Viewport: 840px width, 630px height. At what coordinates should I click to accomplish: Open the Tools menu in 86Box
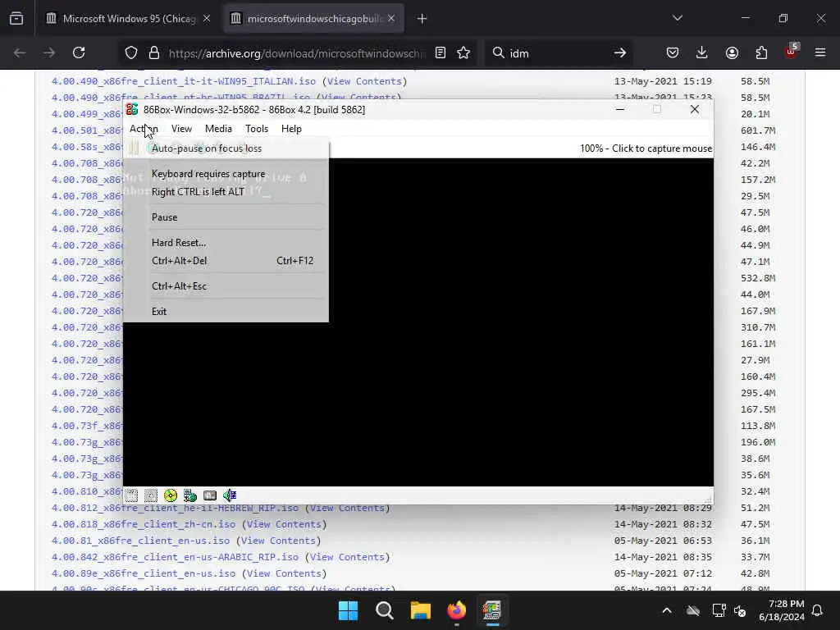tap(257, 129)
